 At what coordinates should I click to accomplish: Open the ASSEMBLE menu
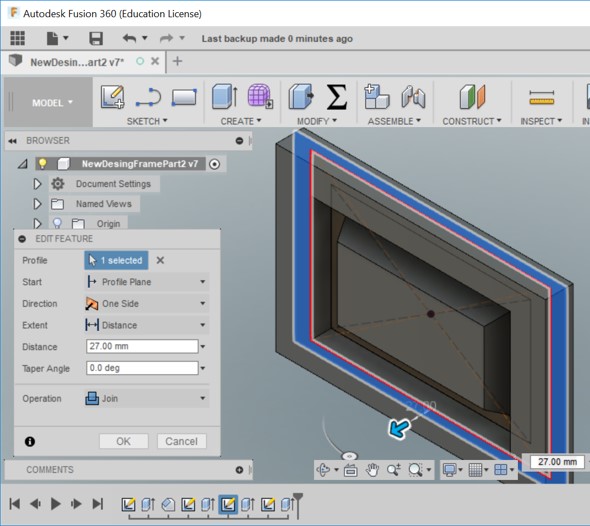394,121
